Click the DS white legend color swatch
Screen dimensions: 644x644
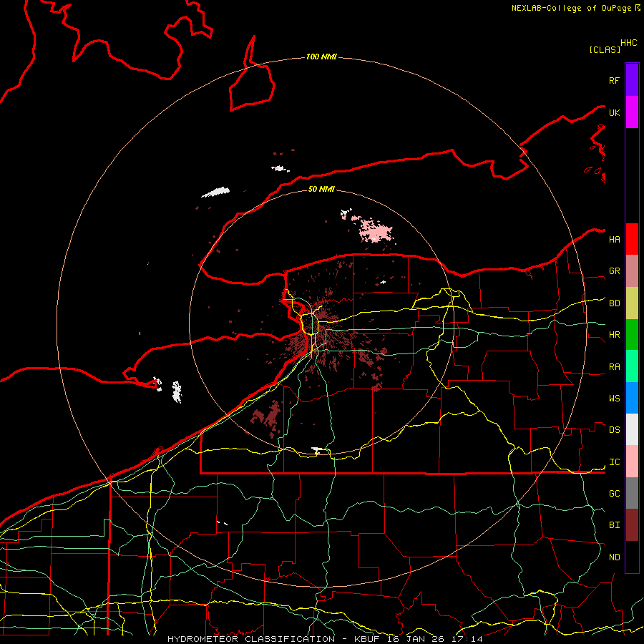pyautogui.click(x=632, y=429)
